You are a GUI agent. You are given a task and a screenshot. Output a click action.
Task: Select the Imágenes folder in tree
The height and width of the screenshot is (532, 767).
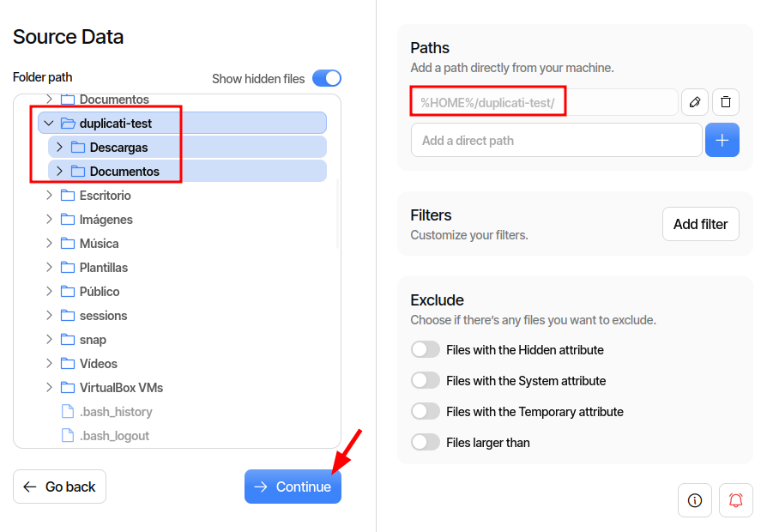click(106, 220)
